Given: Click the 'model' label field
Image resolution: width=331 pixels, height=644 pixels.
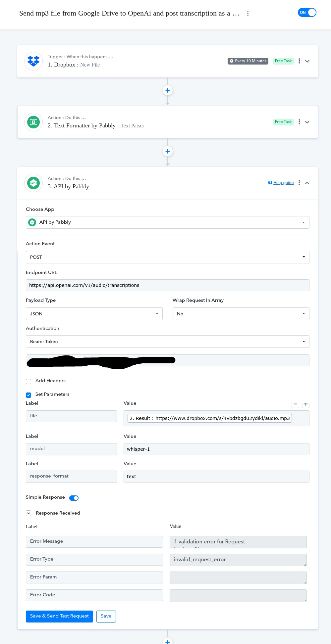Looking at the screenshot, I should pos(71,449).
